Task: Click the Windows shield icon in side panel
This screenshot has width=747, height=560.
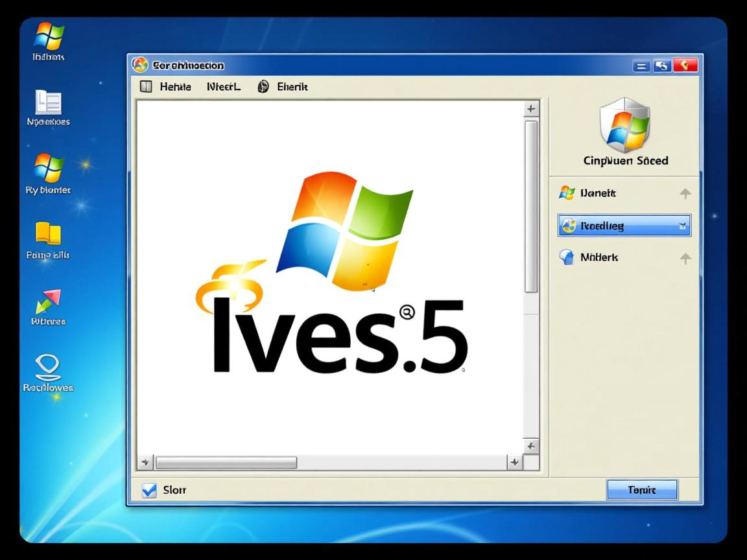Action: coord(624,126)
